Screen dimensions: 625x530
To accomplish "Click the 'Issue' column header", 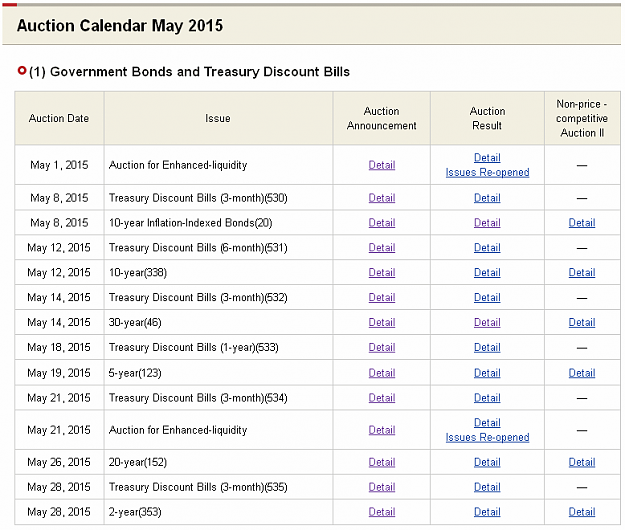I will point(218,118).
